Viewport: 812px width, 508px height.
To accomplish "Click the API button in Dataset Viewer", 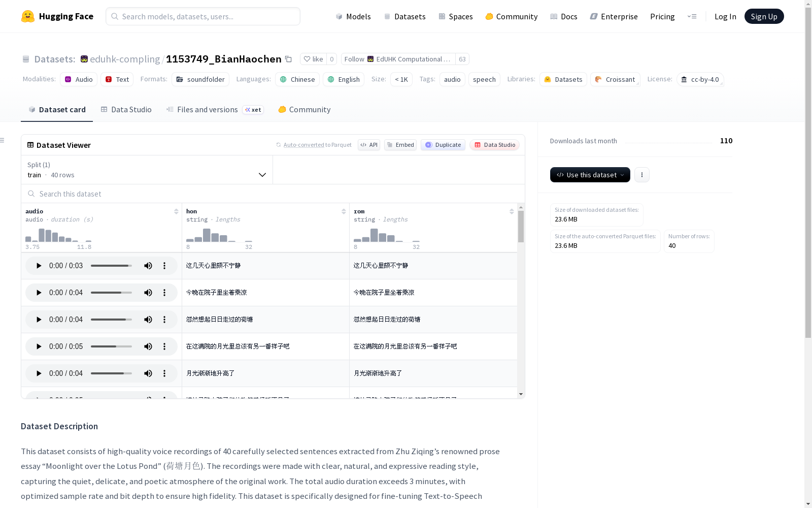I will click(369, 145).
